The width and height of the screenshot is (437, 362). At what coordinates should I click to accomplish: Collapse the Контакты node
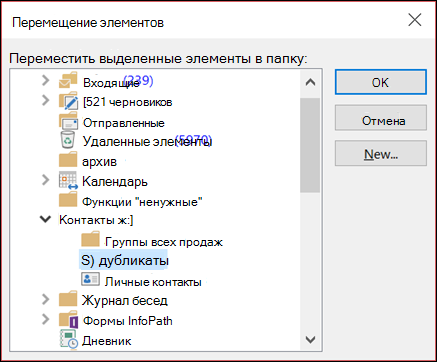(45, 219)
